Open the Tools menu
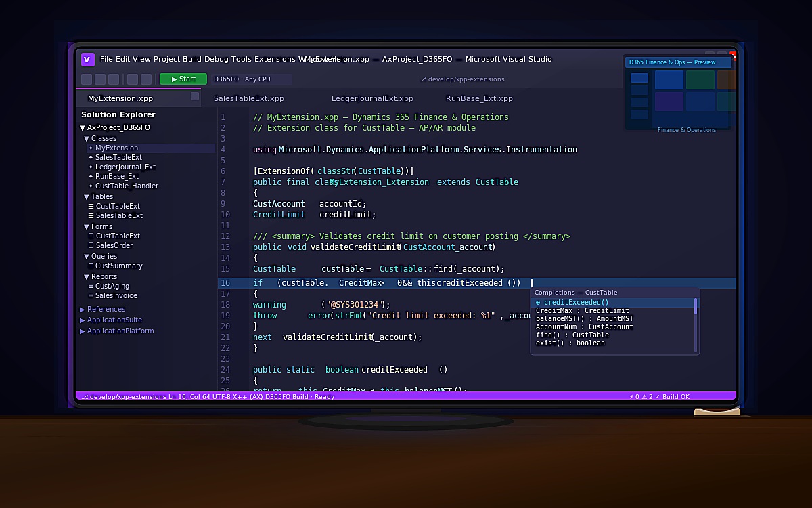Viewport: 812px width, 508px height. (x=242, y=60)
